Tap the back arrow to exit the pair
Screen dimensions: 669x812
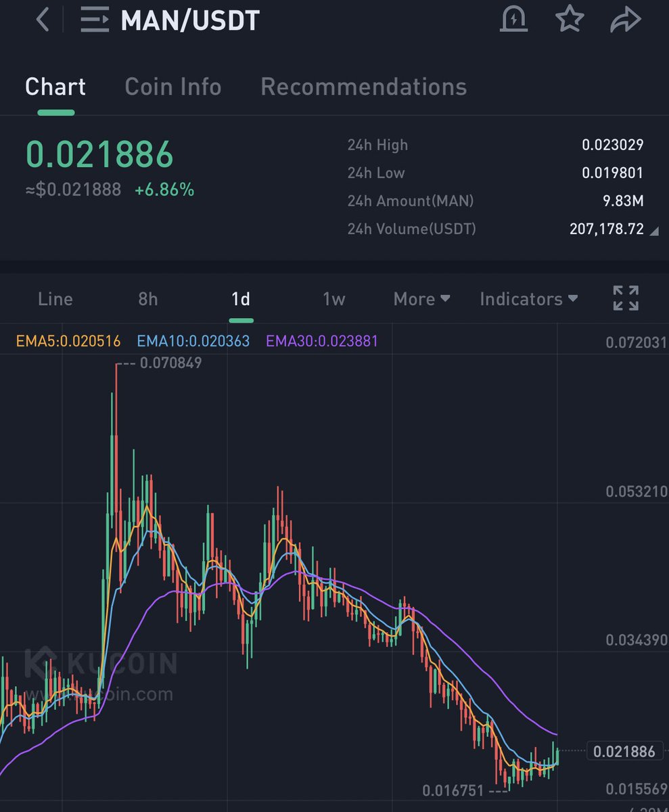click(42, 20)
